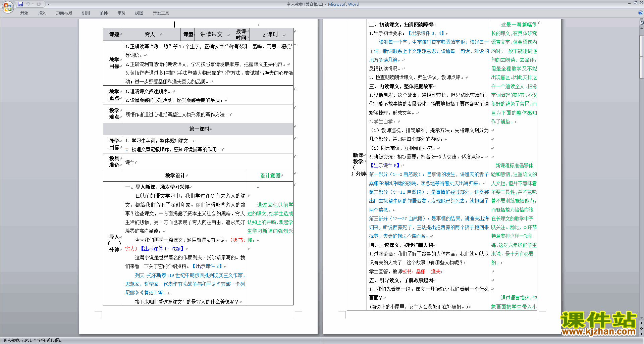
Task: Open the 插入 ribbon tab
Action: 42,13
